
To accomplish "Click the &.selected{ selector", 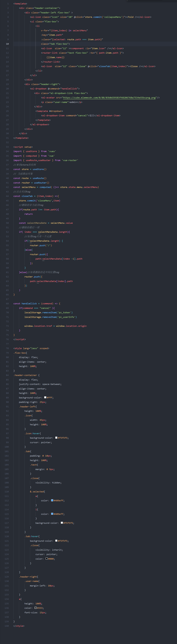I will (38, 492).
